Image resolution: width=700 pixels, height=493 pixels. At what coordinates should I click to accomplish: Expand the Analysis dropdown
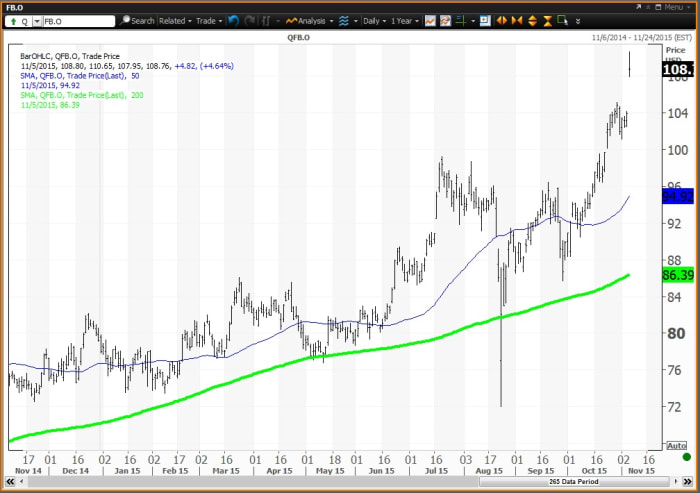pos(309,20)
